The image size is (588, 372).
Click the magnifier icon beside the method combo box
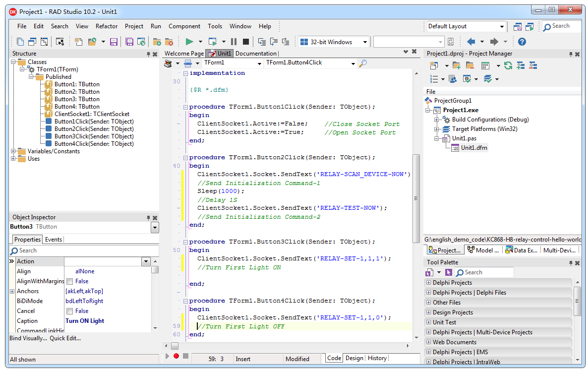(x=363, y=63)
